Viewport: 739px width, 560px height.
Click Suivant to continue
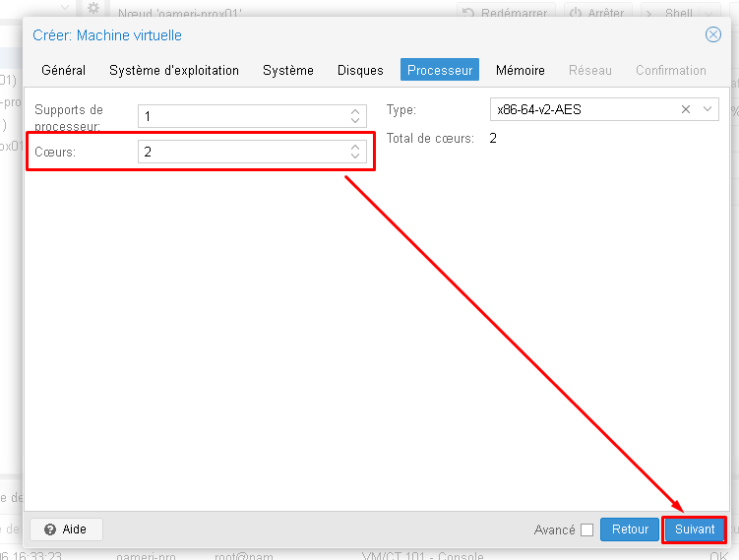point(694,529)
